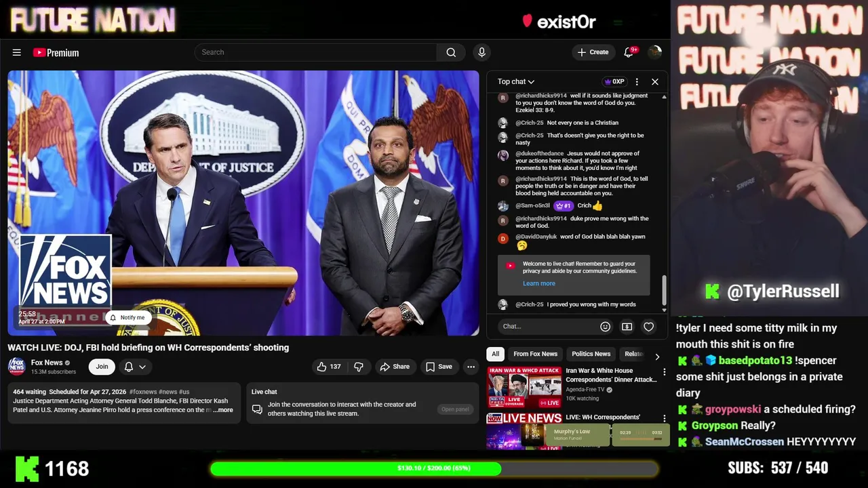868x488 pixels.
Task: Select the All filter chip
Action: 496,354
